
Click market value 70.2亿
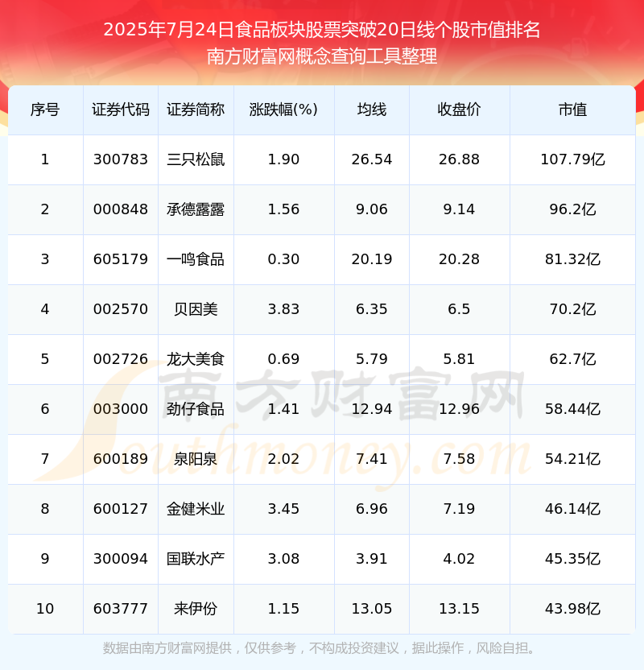pyautogui.click(x=572, y=309)
